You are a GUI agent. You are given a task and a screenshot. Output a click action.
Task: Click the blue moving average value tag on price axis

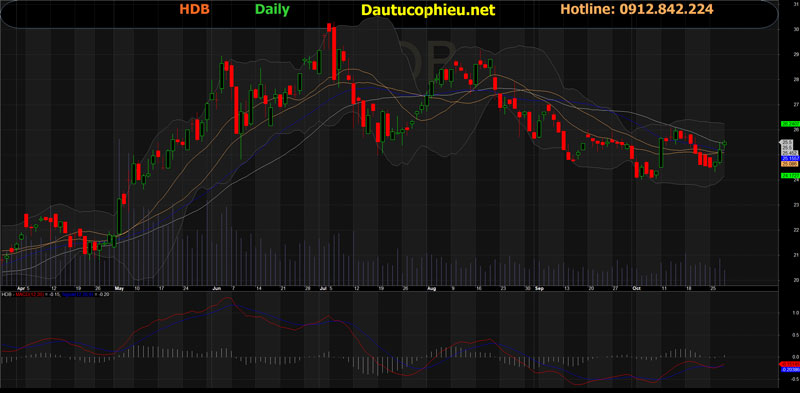pos(790,159)
